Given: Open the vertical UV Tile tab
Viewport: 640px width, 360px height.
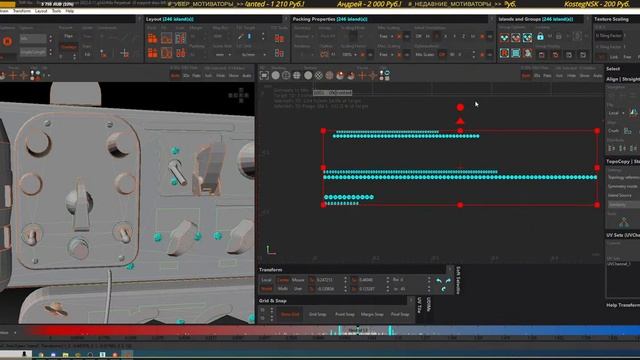Looking at the screenshot, I should click(420, 305).
